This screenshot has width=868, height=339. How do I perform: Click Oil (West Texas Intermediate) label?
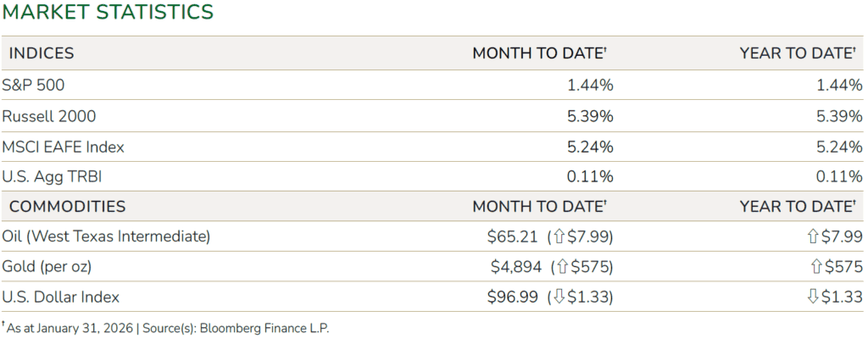107,236
